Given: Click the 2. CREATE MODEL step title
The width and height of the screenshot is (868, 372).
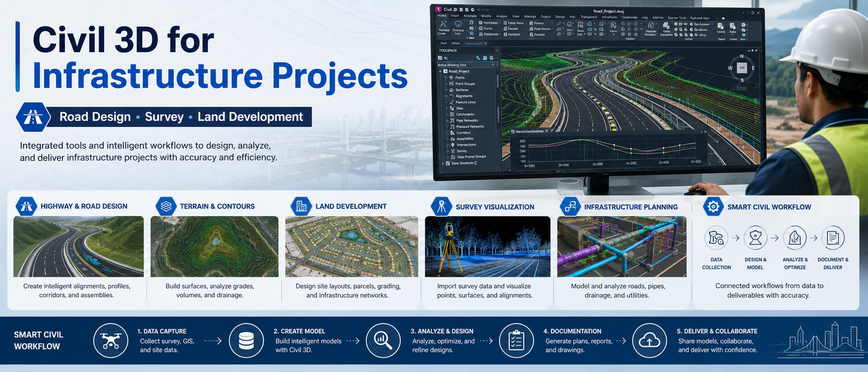Looking at the screenshot, I should pos(299,331).
